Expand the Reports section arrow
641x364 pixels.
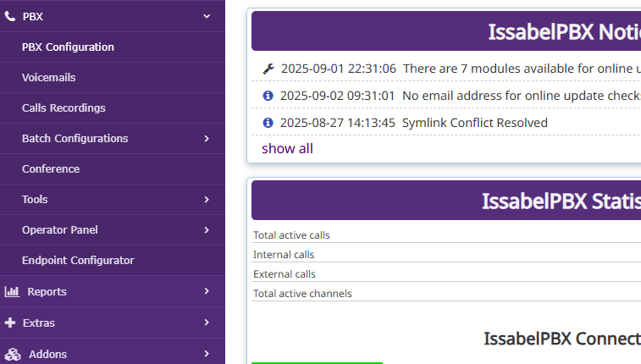point(207,291)
